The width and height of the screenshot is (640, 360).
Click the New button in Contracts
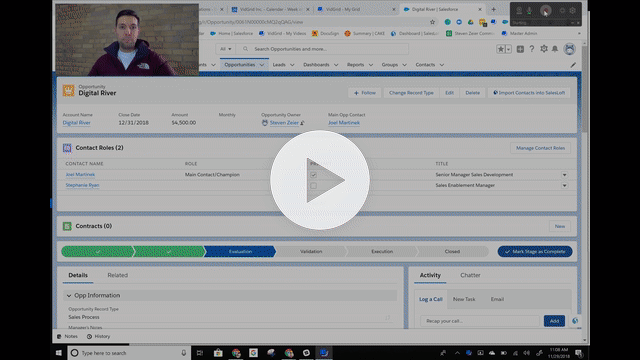560,227
